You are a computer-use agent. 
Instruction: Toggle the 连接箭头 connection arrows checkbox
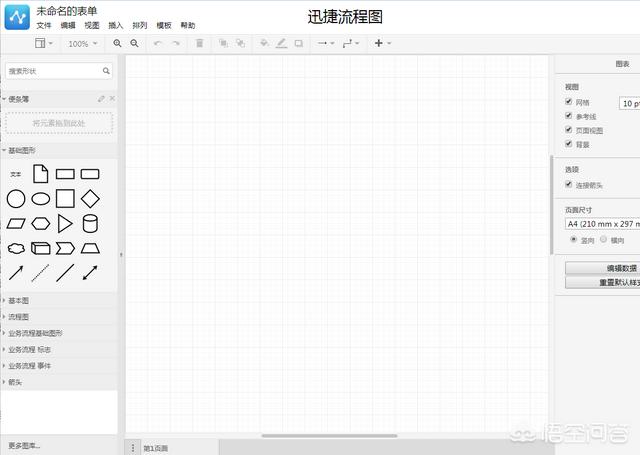(x=569, y=184)
